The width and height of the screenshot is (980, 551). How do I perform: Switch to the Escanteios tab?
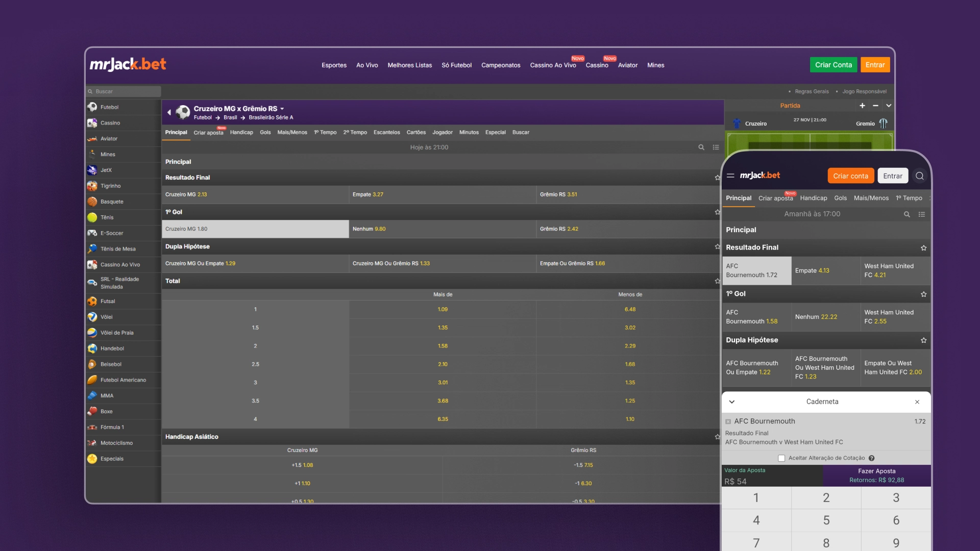tap(386, 133)
